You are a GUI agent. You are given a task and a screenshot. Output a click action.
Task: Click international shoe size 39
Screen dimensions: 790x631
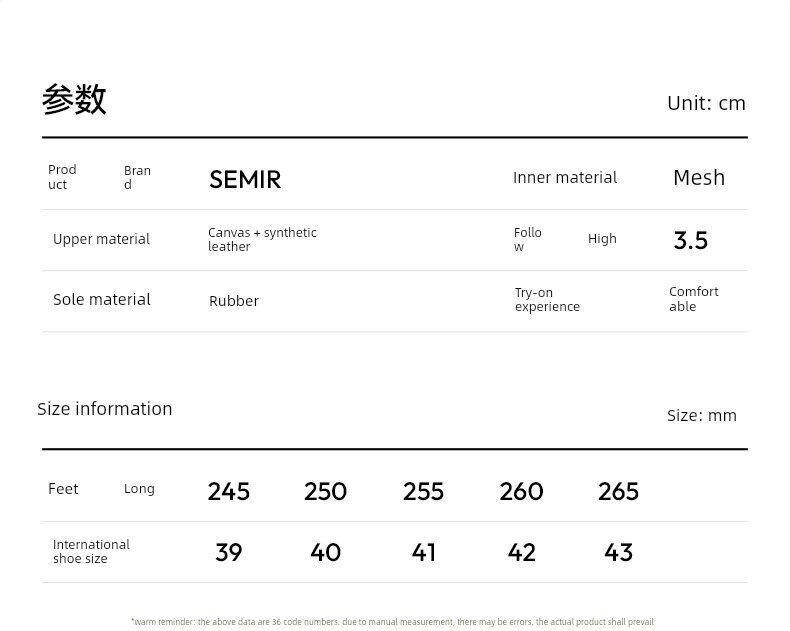coord(229,552)
